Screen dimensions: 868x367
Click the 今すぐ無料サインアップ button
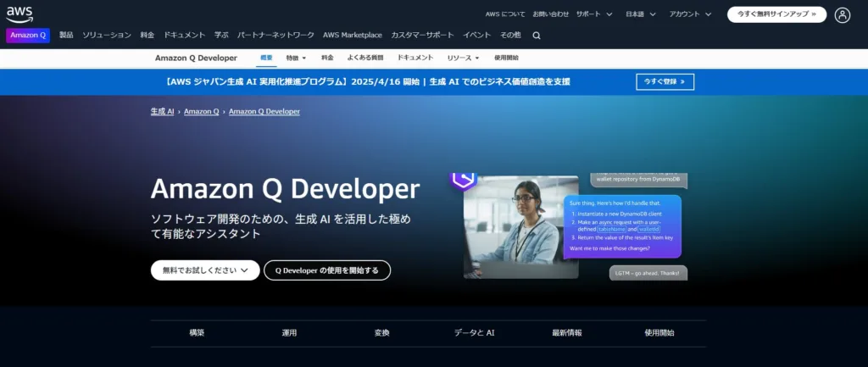pos(776,14)
